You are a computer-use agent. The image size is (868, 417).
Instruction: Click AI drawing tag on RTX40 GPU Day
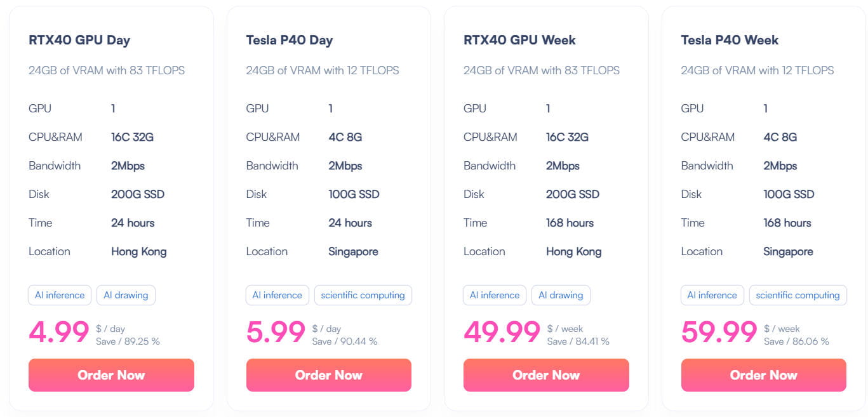click(x=126, y=295)
